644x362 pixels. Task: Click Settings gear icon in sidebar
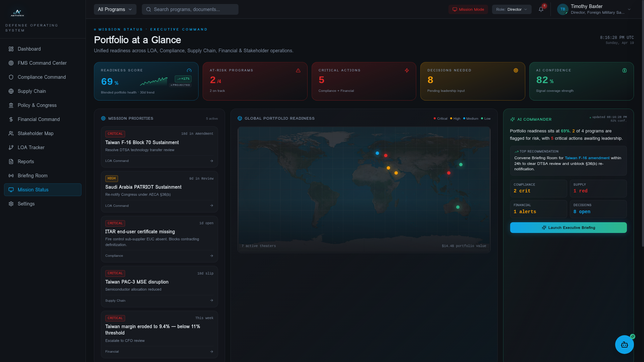click(x=11, y=204)
